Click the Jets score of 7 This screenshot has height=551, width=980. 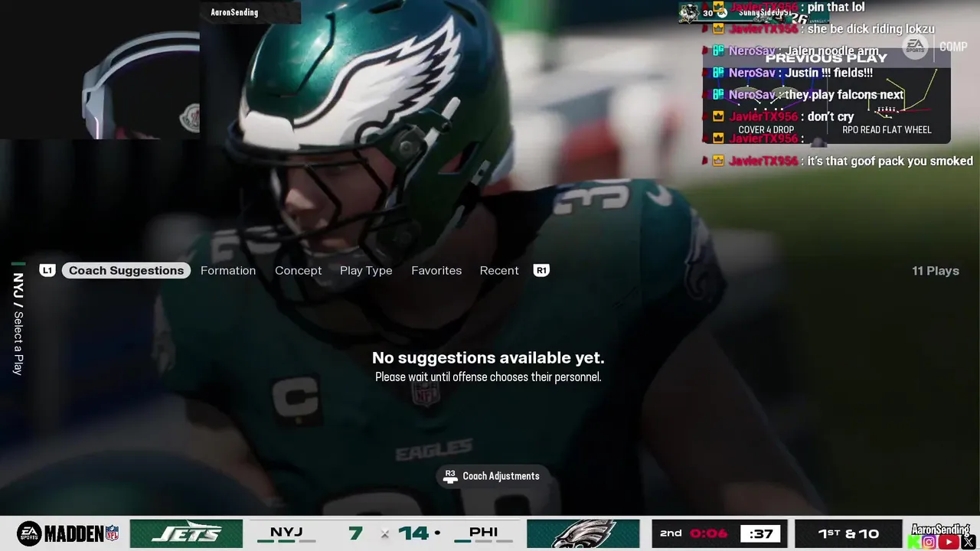(x=355, y=533)
